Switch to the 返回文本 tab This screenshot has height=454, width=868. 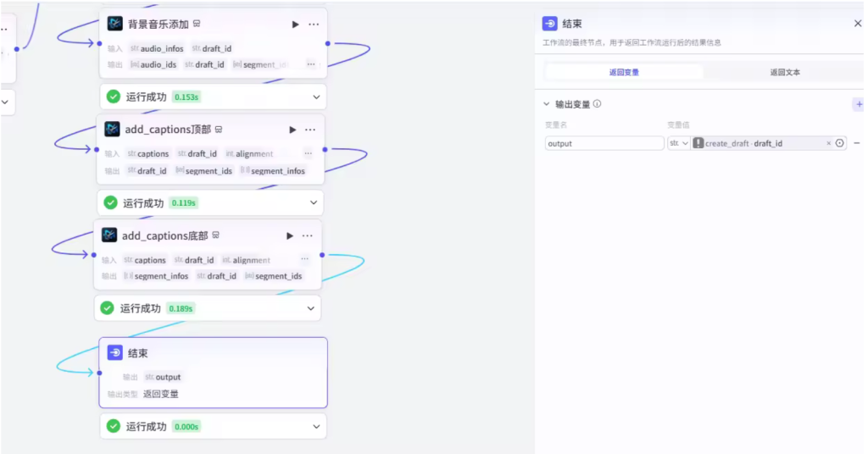pyautogui.click(x=784, y=72)
